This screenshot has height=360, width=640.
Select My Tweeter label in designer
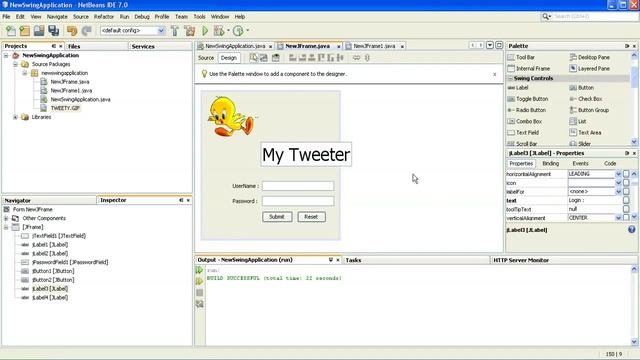[306, 155]
